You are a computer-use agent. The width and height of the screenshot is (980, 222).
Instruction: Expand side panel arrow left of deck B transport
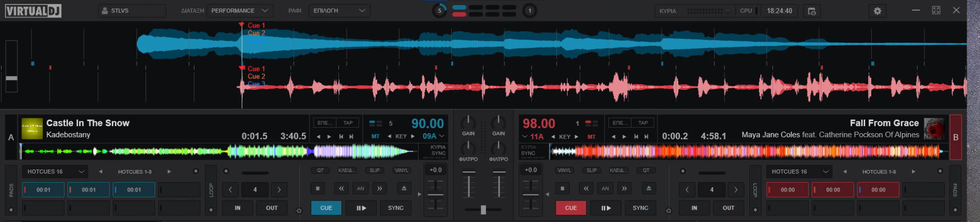[x=547, y=194]
